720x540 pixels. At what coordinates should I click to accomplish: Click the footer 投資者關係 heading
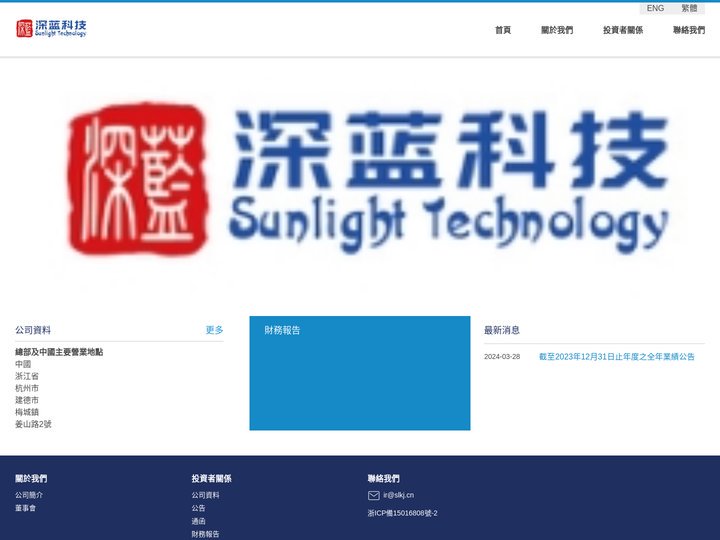(x=212, y=478)
